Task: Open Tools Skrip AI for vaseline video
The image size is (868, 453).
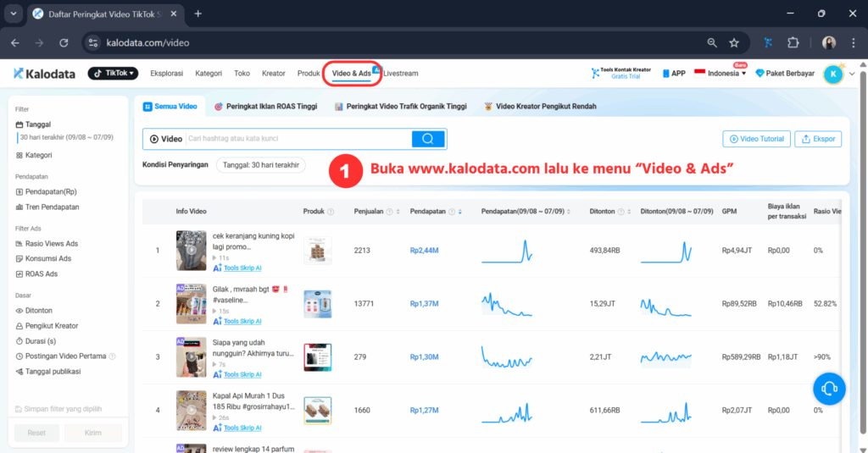Action: pyautogui.click(x=237, y=322)
